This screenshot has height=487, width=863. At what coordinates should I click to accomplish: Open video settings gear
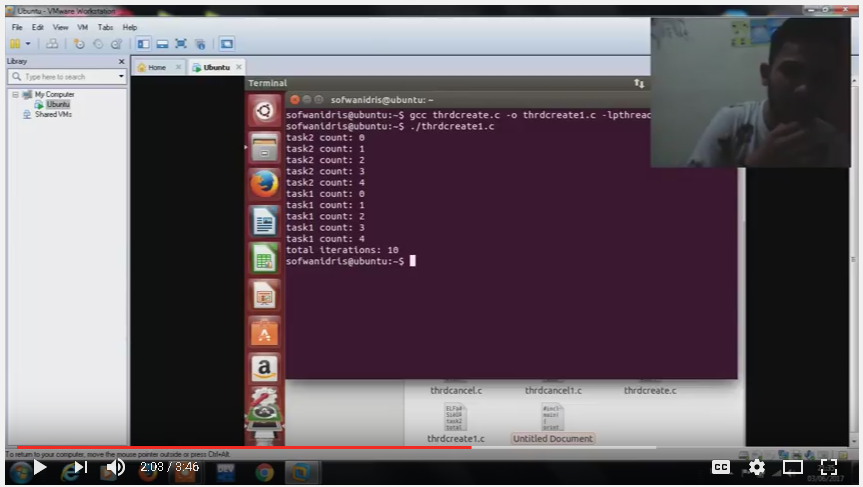757,467
